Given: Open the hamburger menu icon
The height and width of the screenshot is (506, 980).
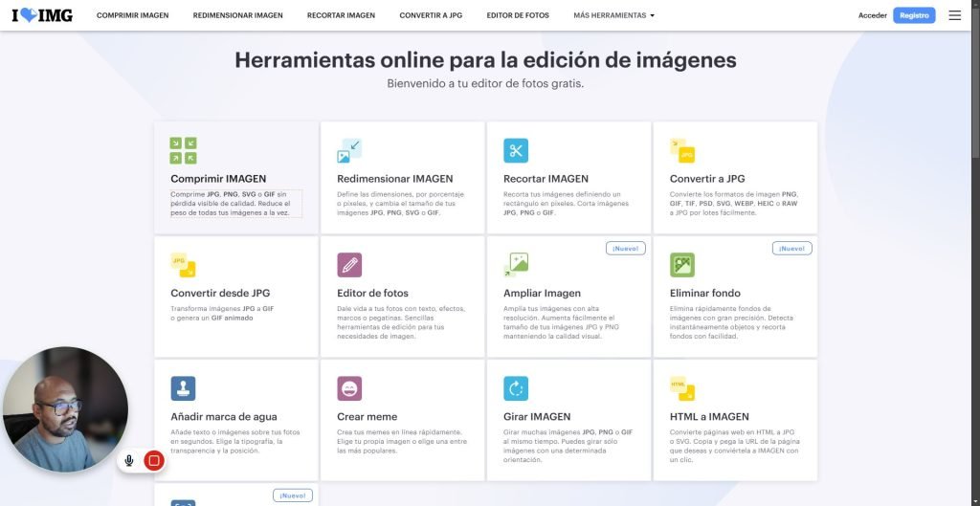Looking at the screenshot, I should 954,15.
